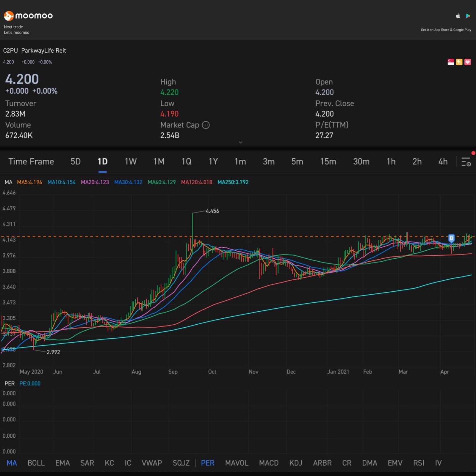Viewport: 476px width, 476px height.
Task: Select the CR sub-indicator
Action: (347, 463)
